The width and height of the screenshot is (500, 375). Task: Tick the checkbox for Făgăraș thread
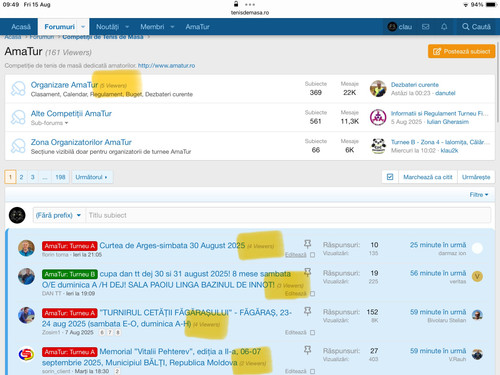coord(312,333)
